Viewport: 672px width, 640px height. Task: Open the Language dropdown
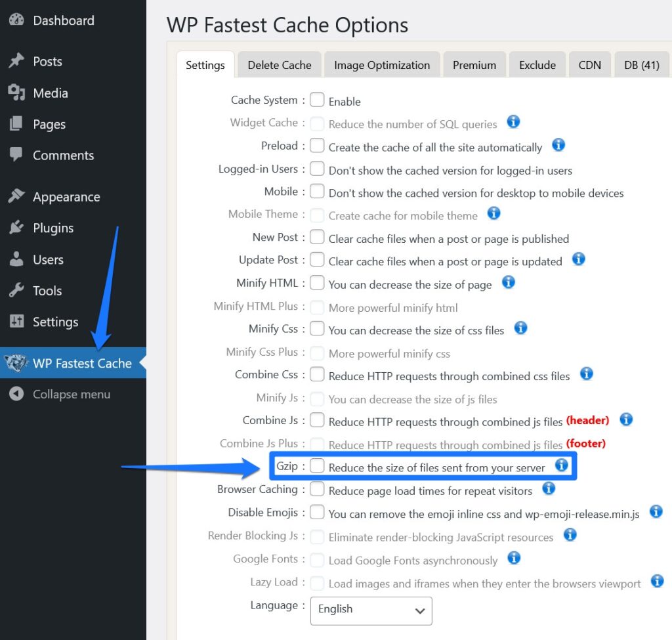click(371, 610)
